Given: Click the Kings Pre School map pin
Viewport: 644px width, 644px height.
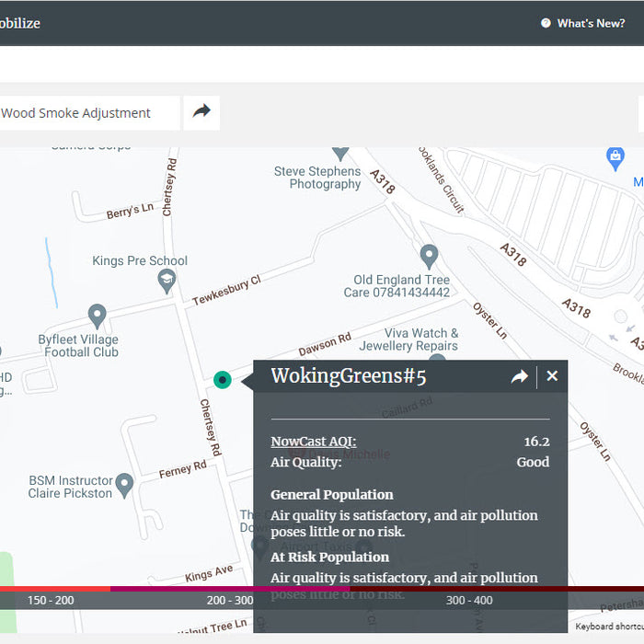Looking at the screenshot, I should 167,281.
